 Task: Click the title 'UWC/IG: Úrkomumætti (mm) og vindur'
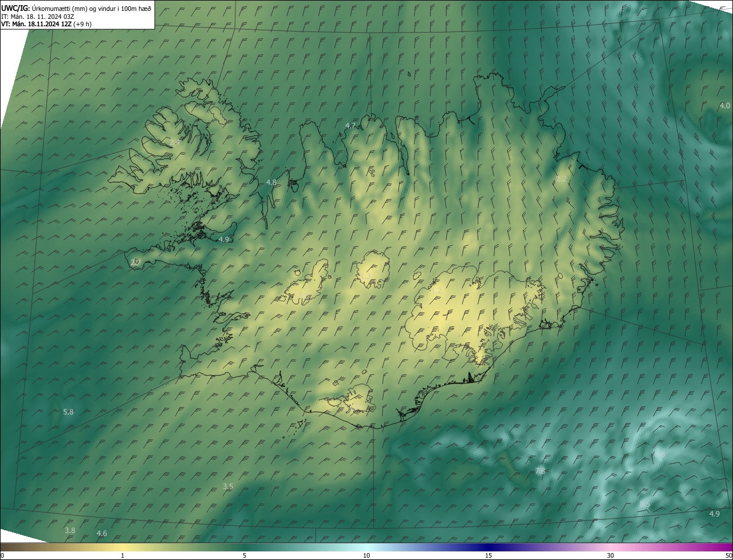click(76, 8)
